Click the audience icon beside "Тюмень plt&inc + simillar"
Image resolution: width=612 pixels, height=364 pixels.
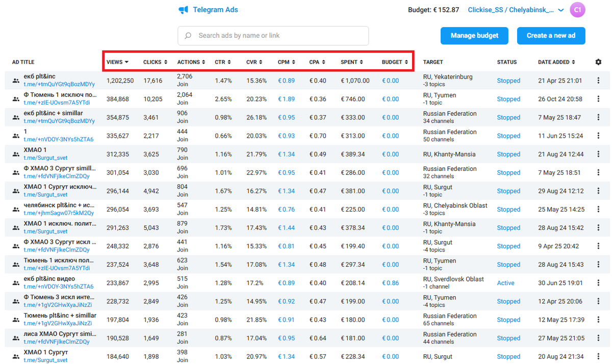(x=15, y=320)
